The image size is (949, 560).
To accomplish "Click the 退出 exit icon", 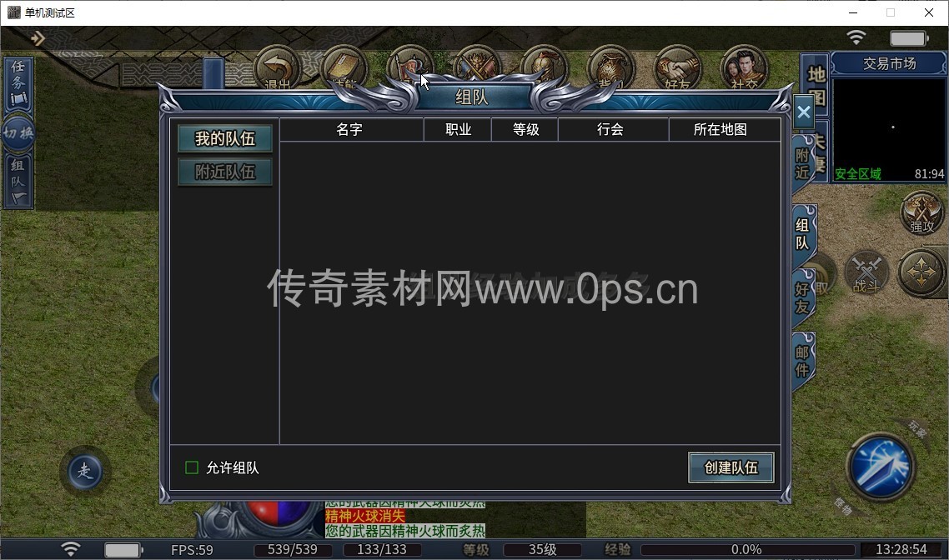I will 277,67.
